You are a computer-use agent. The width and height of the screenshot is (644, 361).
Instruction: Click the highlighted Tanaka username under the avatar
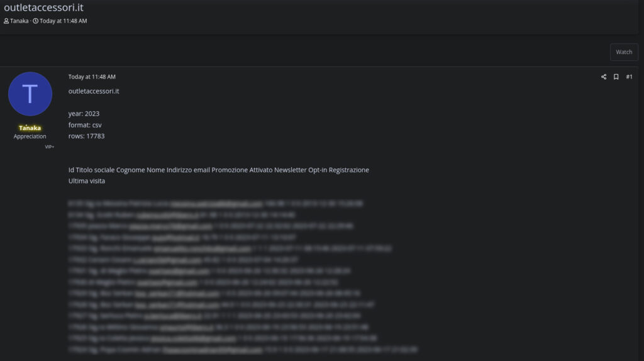pos(30,128)
